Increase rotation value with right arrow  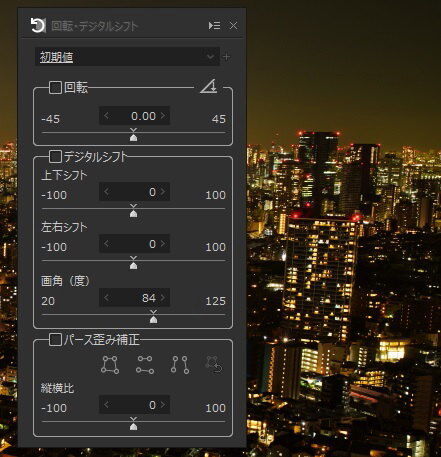pos(163,116)
